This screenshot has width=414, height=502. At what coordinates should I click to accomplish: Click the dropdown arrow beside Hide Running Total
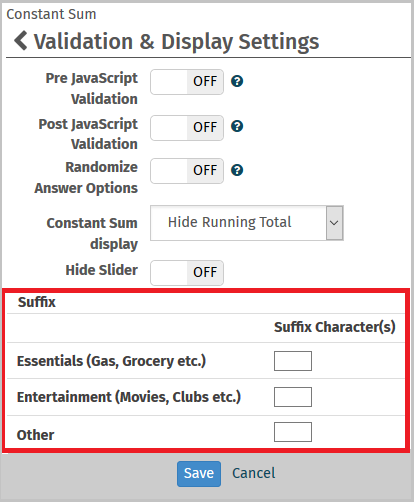click(334, 223)
